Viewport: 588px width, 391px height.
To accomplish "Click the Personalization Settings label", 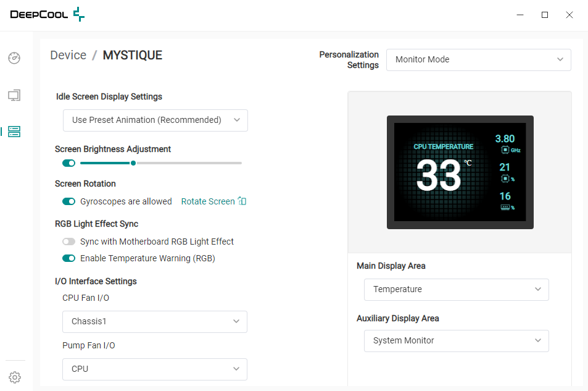I will point(349,60).
